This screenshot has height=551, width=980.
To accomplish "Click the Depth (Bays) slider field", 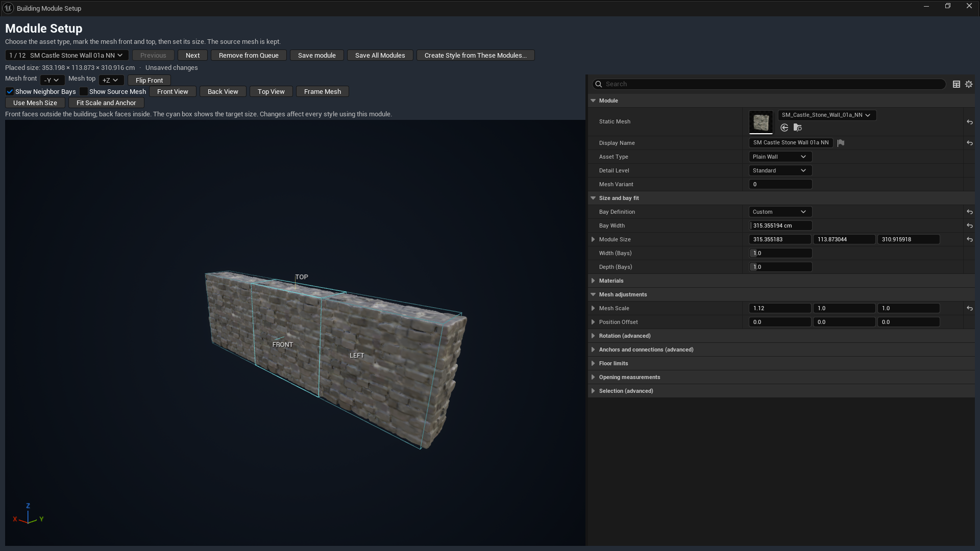I will click(x=780, y=267).
